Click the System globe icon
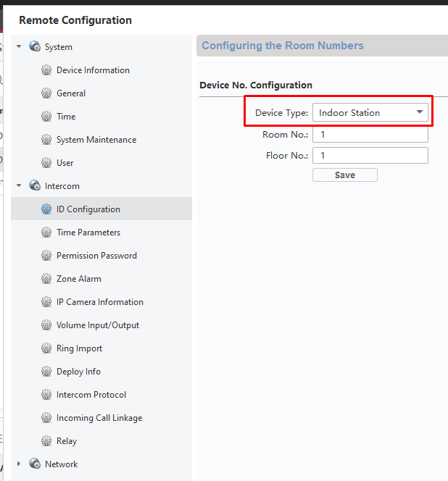 coord(35,46)
